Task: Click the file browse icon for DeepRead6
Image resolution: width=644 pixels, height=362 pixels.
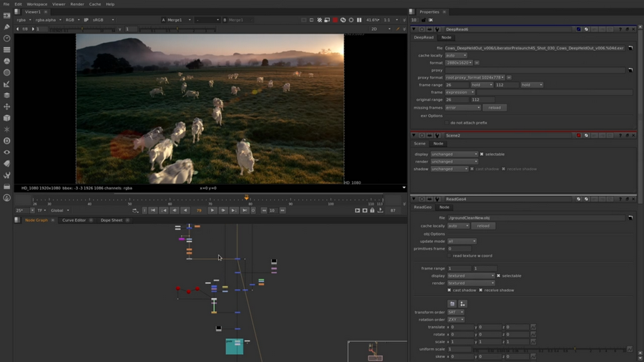Action: pyautogui.click(x=630, y=48)
